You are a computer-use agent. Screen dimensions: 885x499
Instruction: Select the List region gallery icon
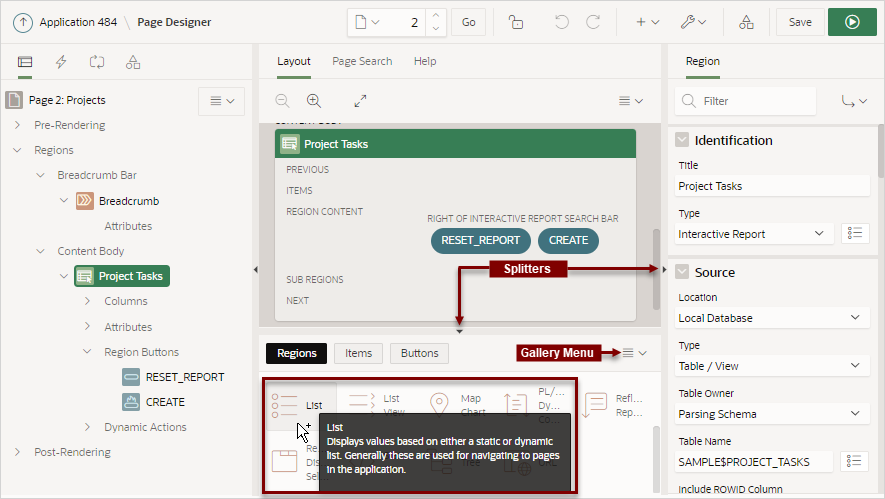(284, 405)
